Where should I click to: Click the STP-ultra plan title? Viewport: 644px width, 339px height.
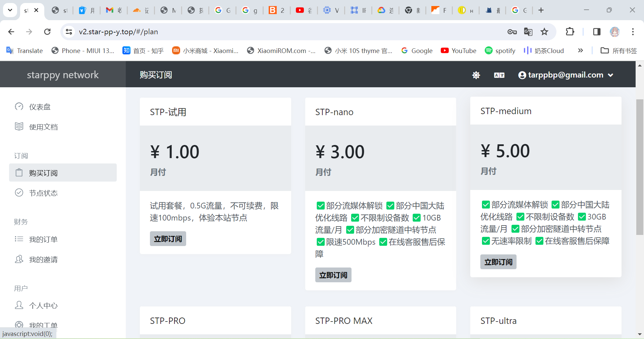tap(498, 321)
